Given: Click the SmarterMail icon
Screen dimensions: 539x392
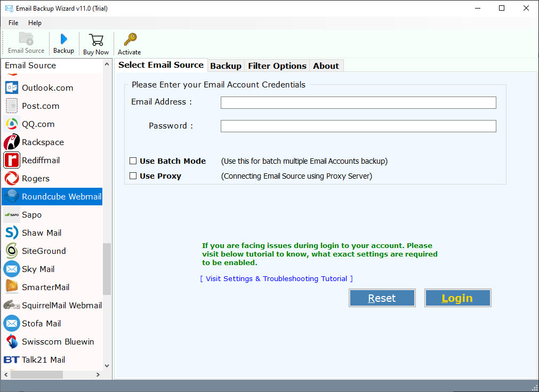Looking at the screenshot, I should tap(12, 287).
